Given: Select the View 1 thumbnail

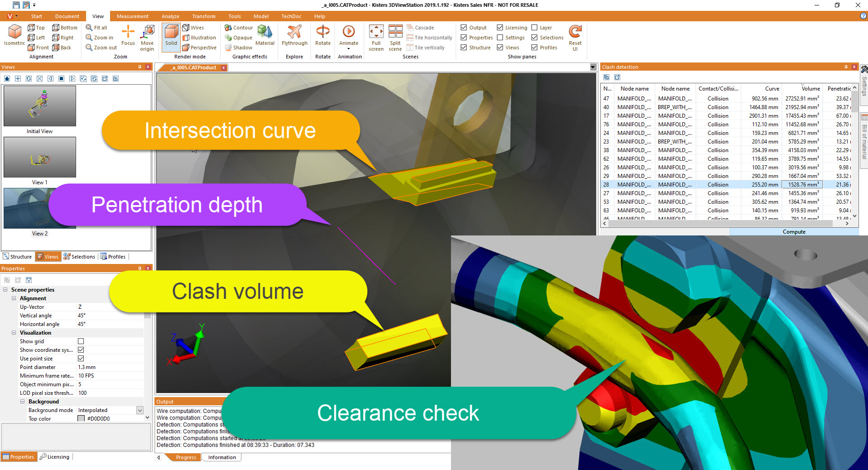Looking at the screenshot, I should click(40, 157).
